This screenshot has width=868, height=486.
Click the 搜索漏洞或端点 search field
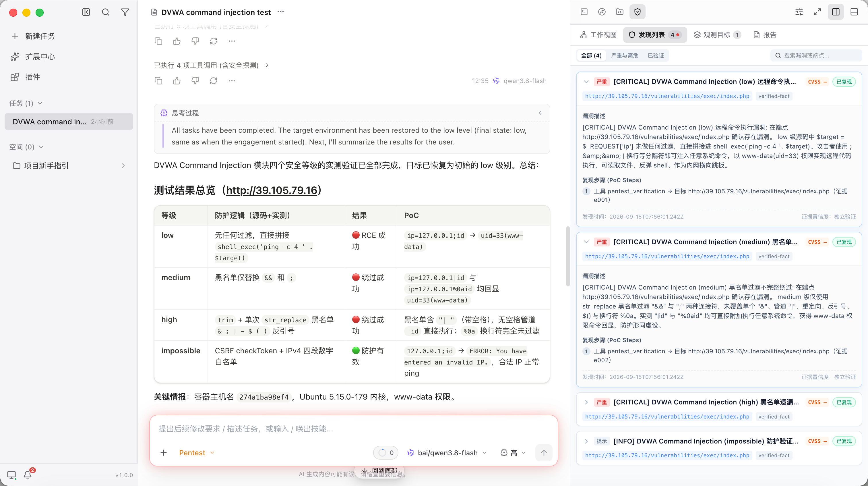pyautogui.click(x=816, y=55)
